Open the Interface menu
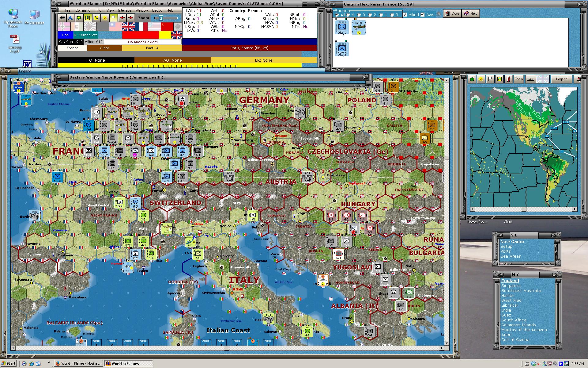The height and width of the screenshot is (368, 588). [125, 10]
